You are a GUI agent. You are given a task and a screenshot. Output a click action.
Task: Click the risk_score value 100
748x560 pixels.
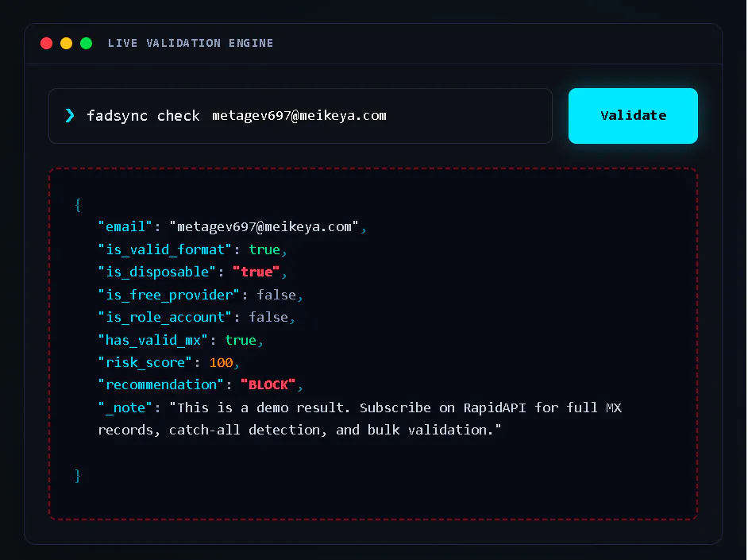click(221, 362)
